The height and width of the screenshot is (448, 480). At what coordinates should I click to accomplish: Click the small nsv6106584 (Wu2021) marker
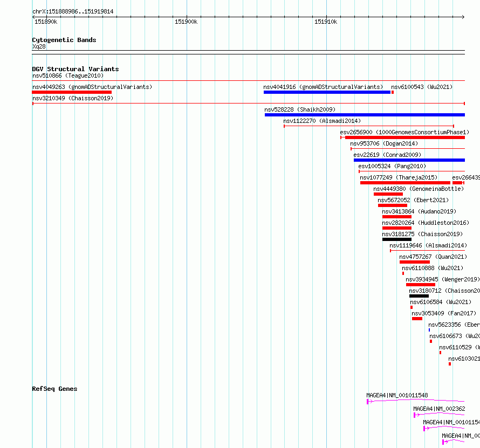point(412,307)
